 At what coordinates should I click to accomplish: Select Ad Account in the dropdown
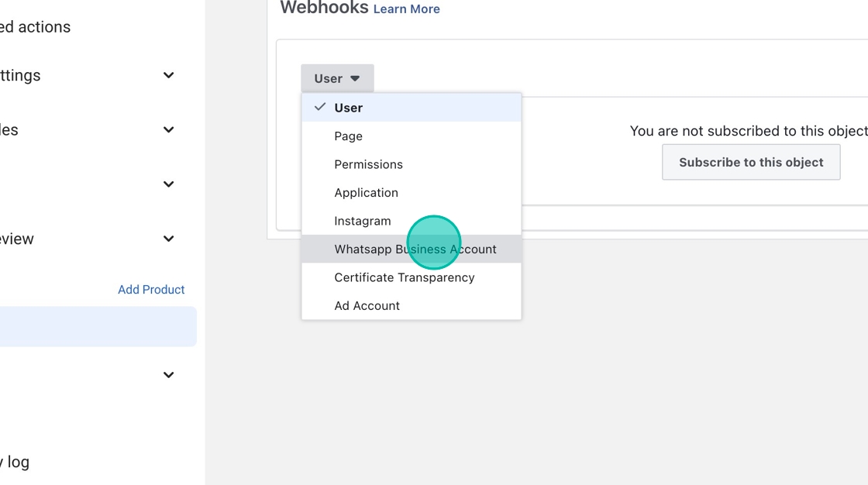(367, 306)
